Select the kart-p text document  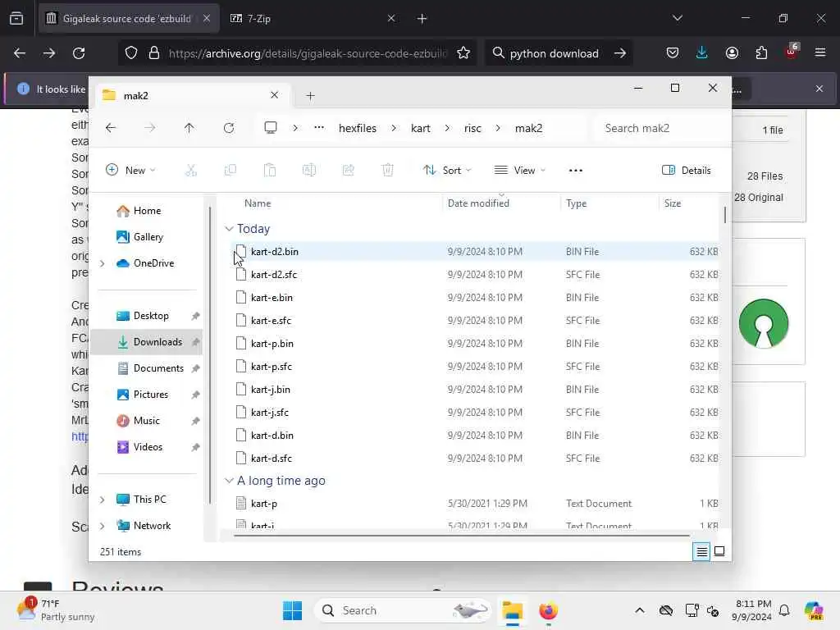pyautogui.click(x=475, y=504)
